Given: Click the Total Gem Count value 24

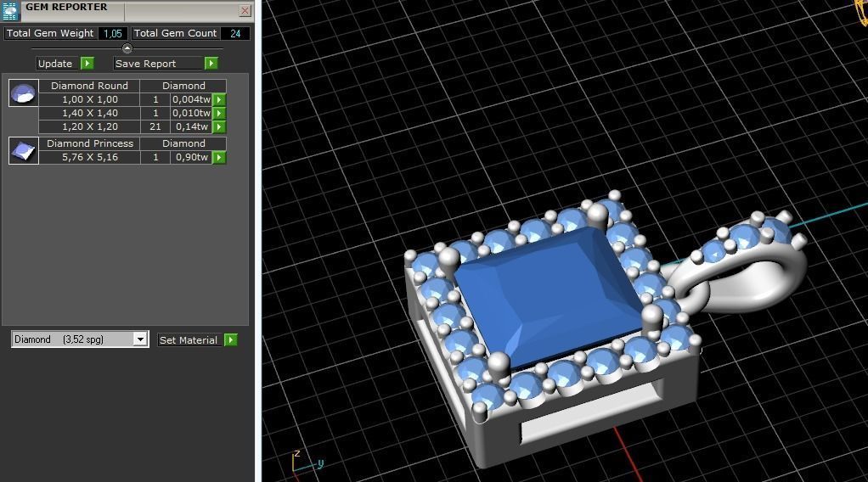Looking at the screenshot, I should (235, 34).
